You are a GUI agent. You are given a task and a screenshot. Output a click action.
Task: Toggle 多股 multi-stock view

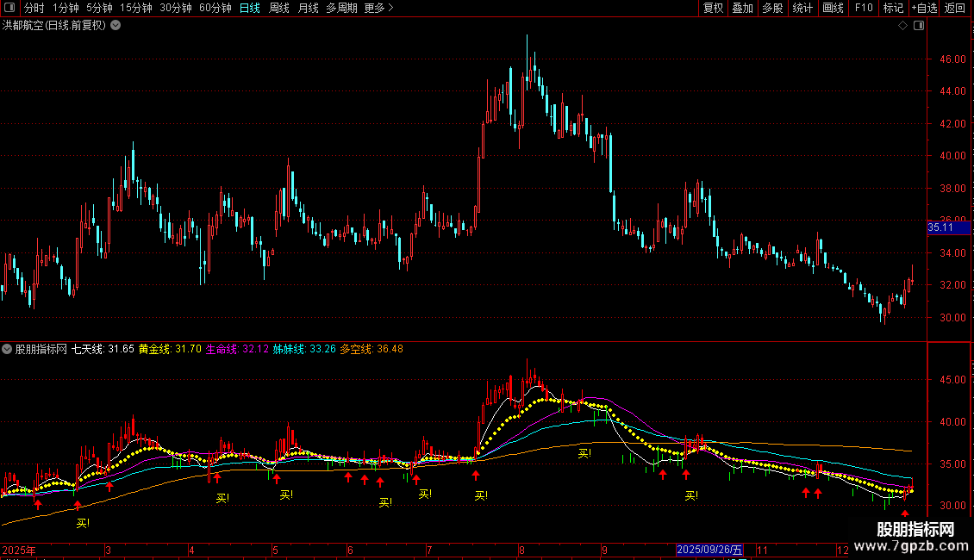click(x=772, y=9)
